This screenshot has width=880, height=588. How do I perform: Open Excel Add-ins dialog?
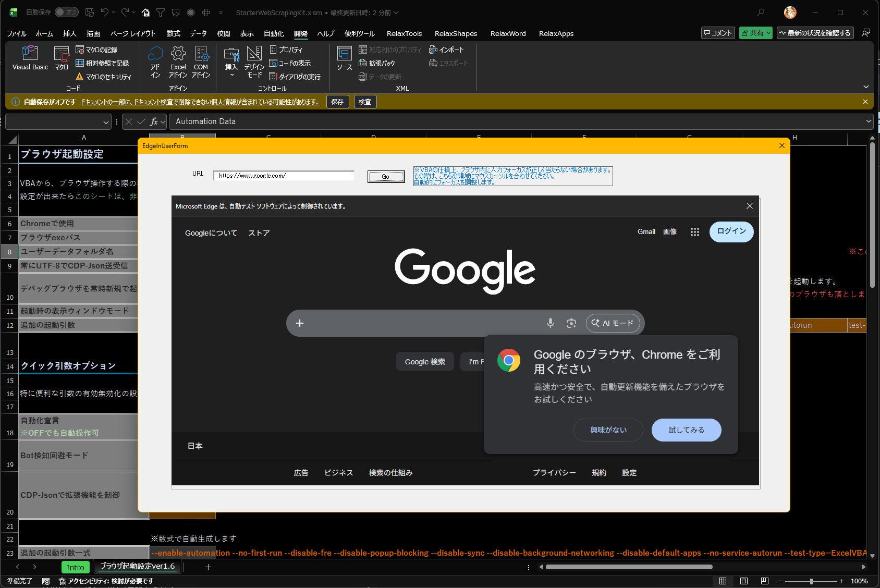tap(178, 62)
